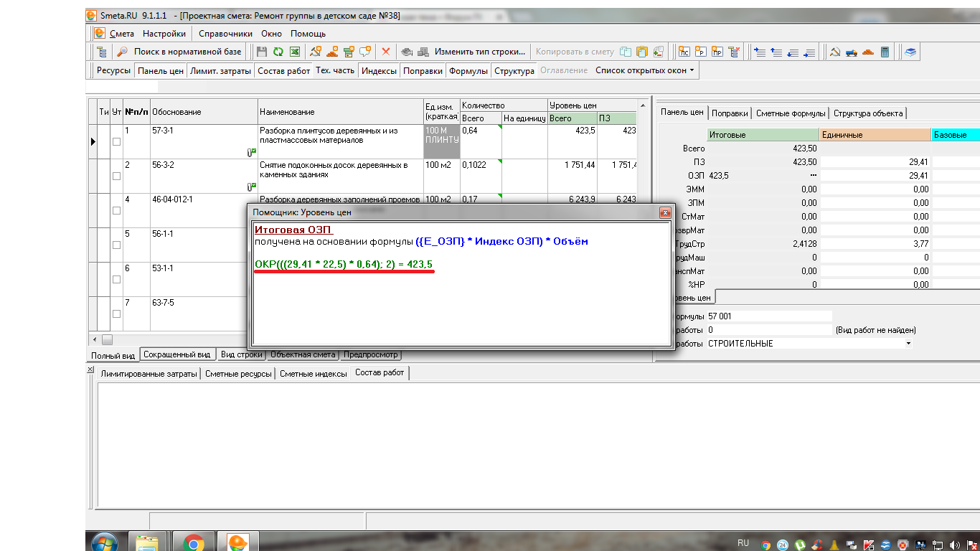Open Лимитированные затраты bottom tab
Image resolution: width=980 pixels, height=551 pixels.
tap(149, 374)
